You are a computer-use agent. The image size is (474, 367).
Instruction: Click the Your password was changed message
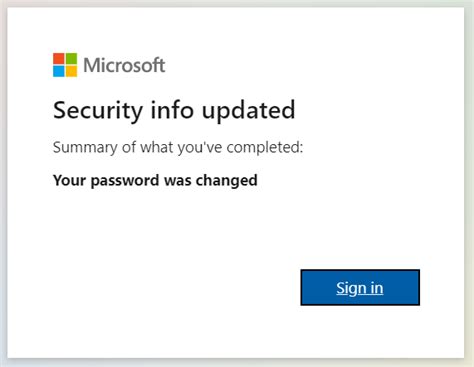155,180
